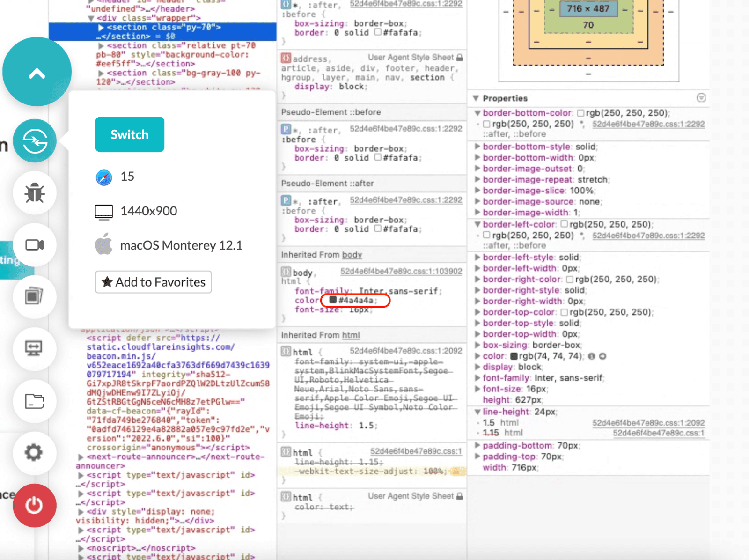Click the go-to arrow icon beside color rgb(74, 74, 74)
Image resolution: width=749 pixels, height=560 pixels.
pyautogui.click(x=603, y=356)
